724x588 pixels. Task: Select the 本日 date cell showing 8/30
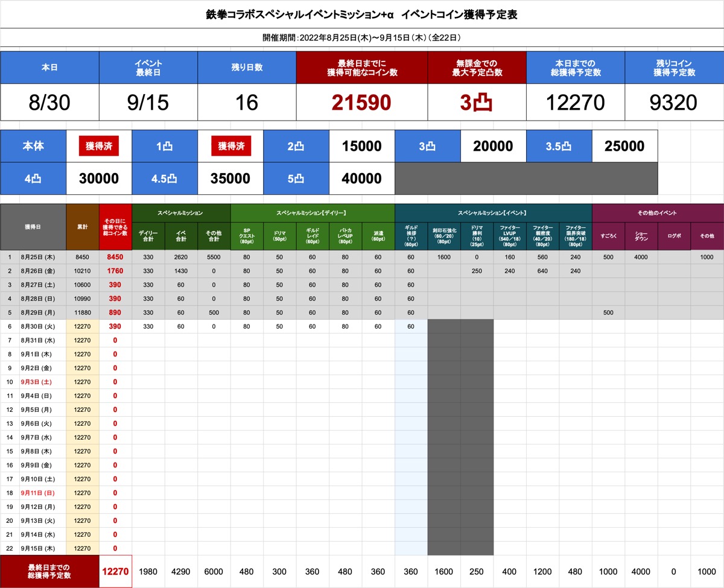(x=49, y=102)
